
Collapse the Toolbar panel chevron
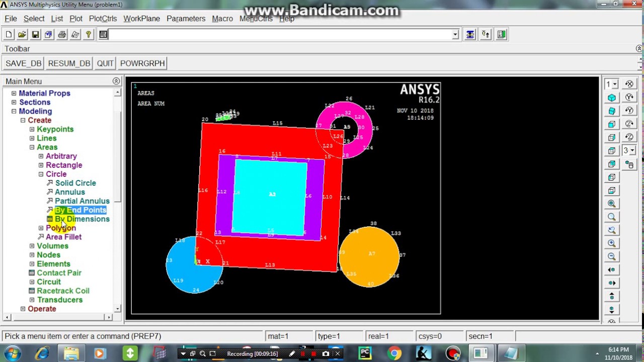pos(639,49)
